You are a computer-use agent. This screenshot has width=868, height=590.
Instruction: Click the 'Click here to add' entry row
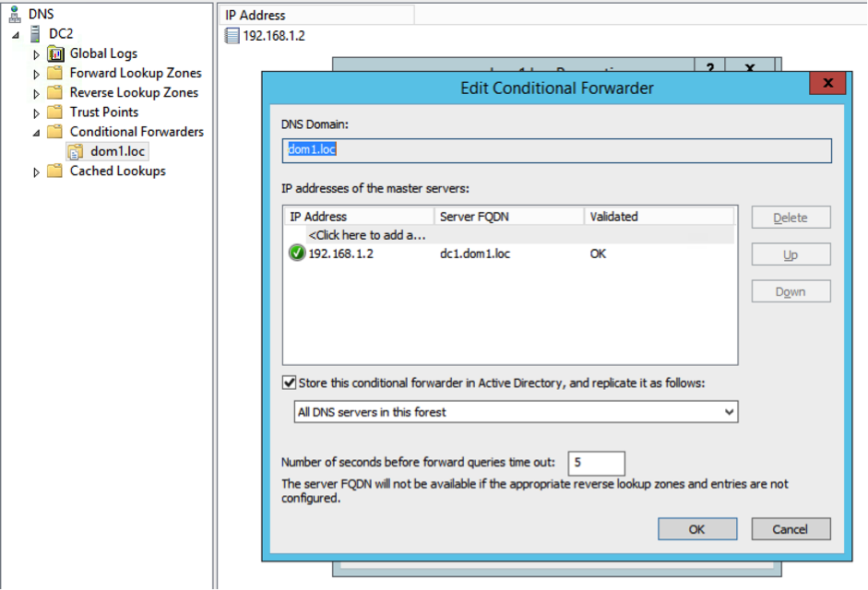[x=367, y=235]
